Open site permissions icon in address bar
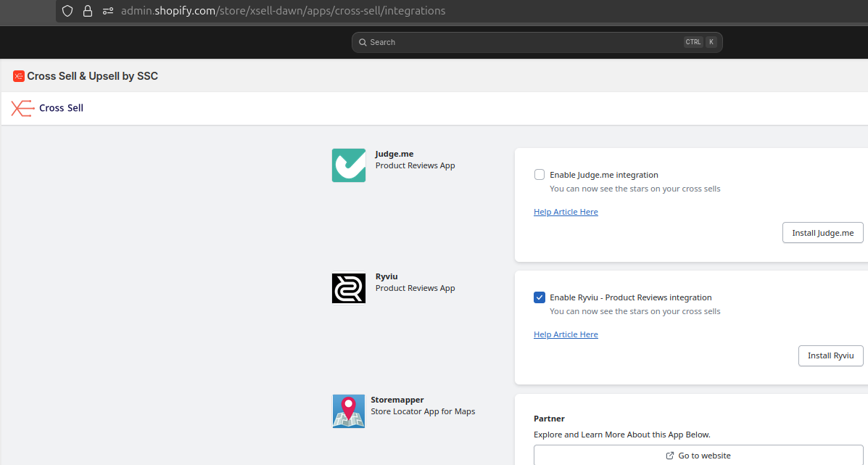 coord(108,11)
